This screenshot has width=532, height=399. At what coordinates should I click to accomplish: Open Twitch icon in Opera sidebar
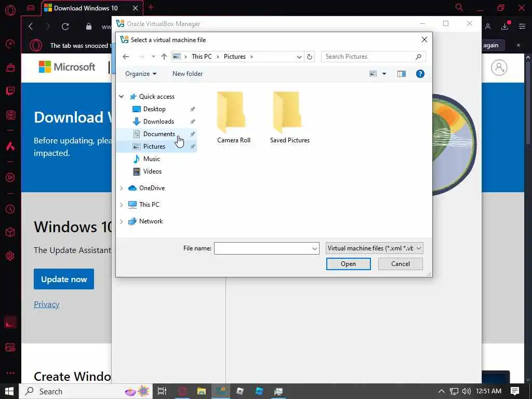(10, 91)
